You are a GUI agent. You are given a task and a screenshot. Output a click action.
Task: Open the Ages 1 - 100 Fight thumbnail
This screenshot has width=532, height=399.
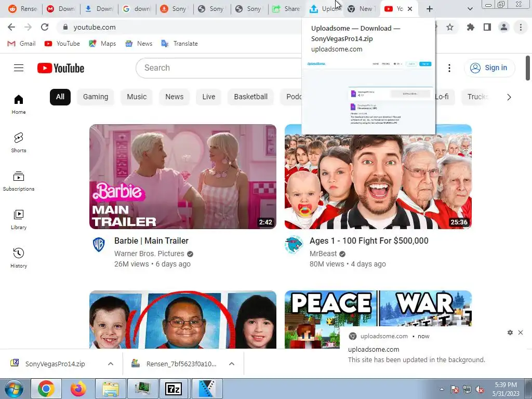pyautogui.click(x=378, y=181)
